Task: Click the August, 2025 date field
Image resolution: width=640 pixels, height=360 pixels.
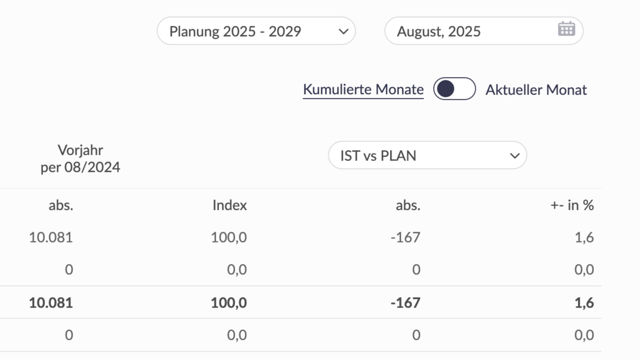Action: pos(484,31)
